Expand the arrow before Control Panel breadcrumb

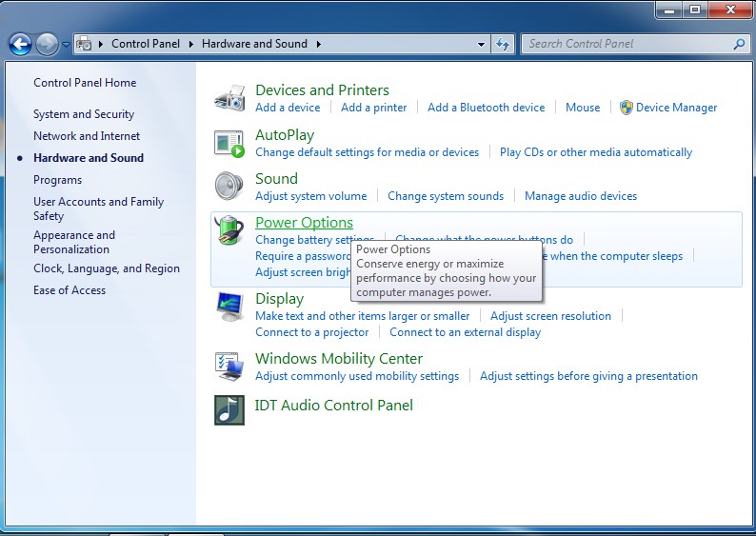[x=101, y=44]
